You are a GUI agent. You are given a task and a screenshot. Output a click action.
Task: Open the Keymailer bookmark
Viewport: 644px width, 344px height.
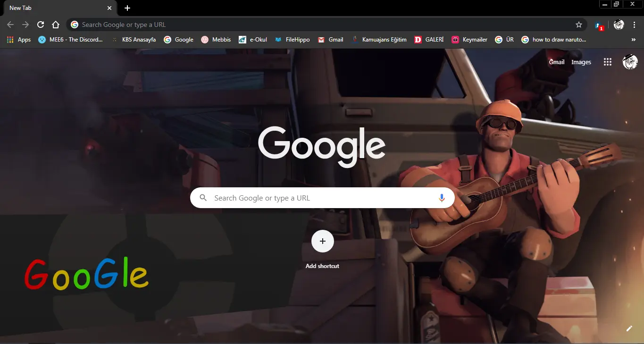469,40
